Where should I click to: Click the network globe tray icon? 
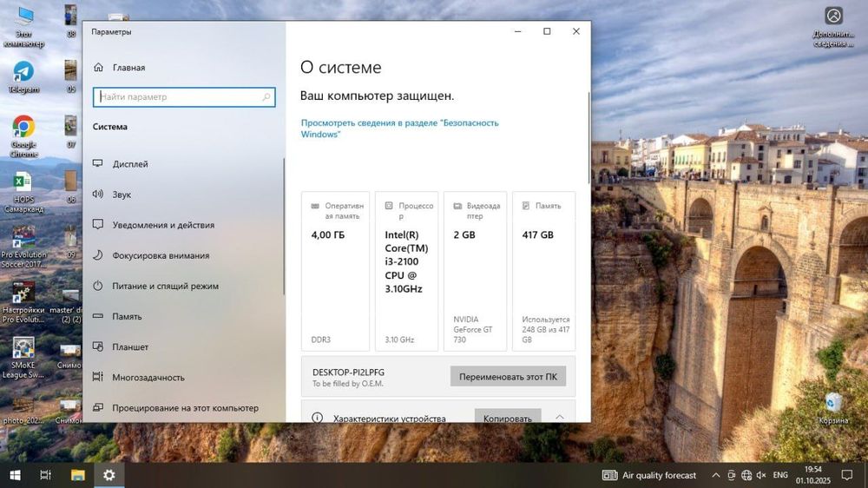(x=746, y=475)
